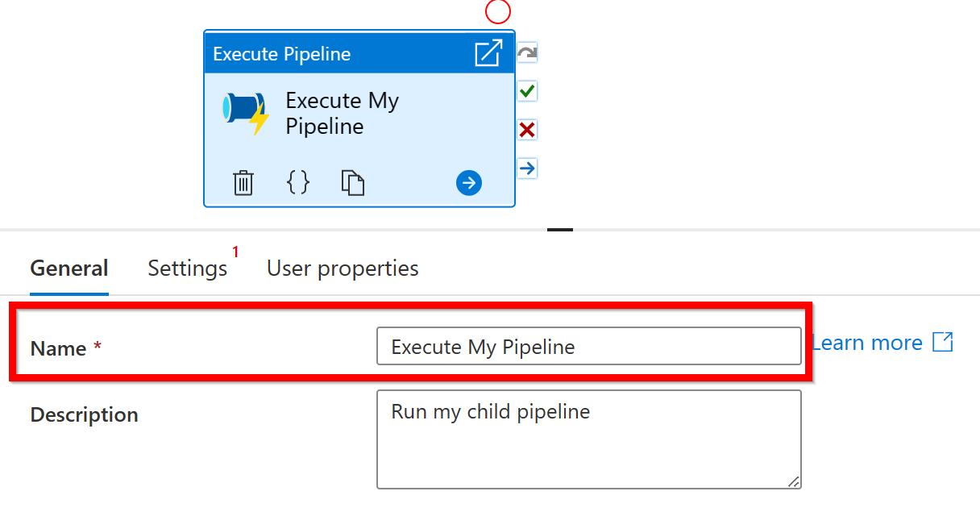Clone the Execute My Pipeline activity
This screenshot has width=980, height=512.
353,183
